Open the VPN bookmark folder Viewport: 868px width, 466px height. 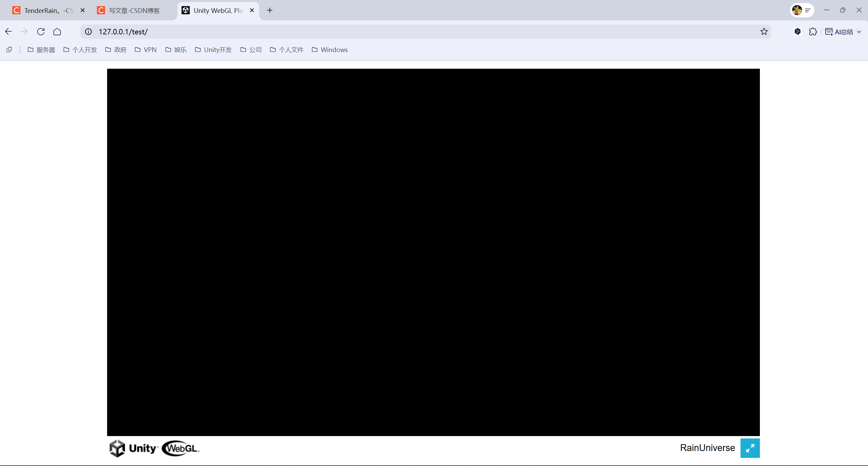click(146, 50)
